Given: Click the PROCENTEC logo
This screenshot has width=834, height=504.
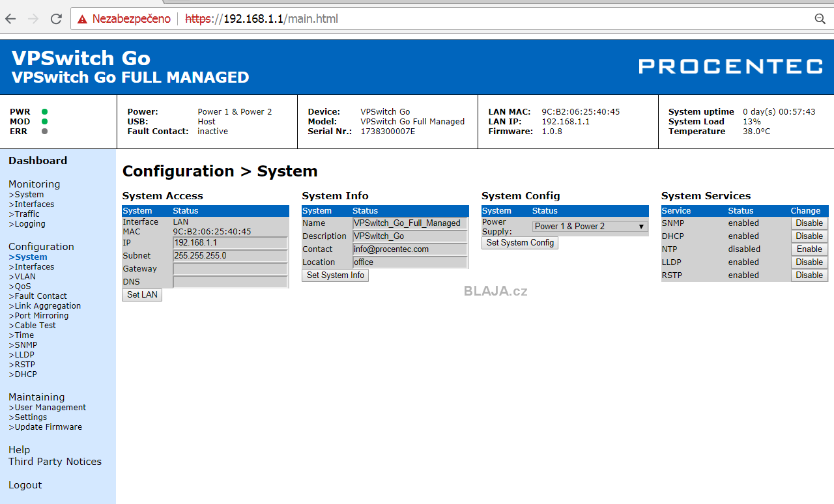Looking at the screenshot, I should (x=730, y=66).
